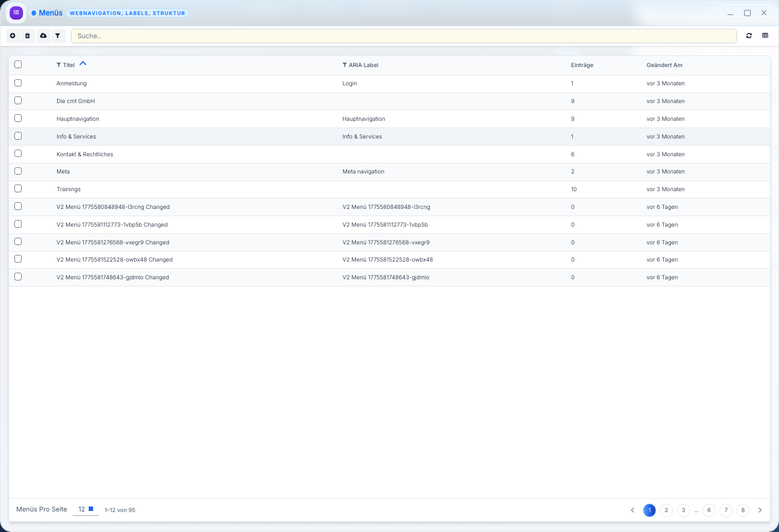779x532 pixels.
Task: Select the checkbox for Hauptnavigation row
Action: (18, 119)
